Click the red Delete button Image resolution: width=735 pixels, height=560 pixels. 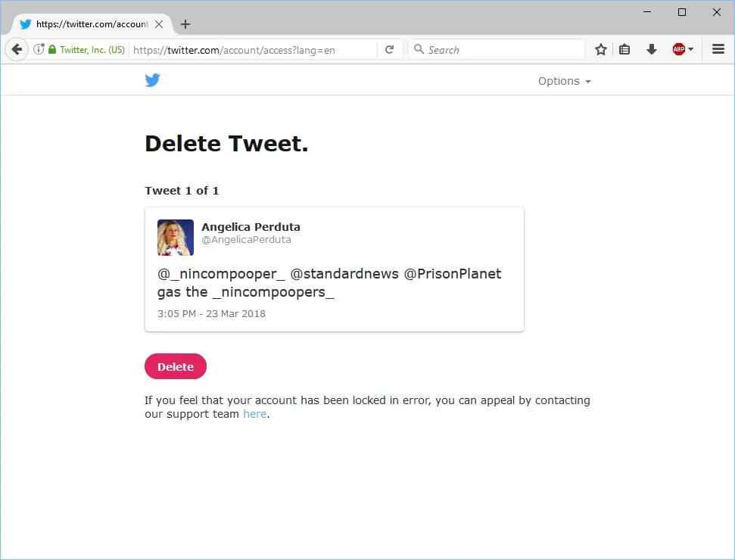pyautogui.click(x=176, y=366)
